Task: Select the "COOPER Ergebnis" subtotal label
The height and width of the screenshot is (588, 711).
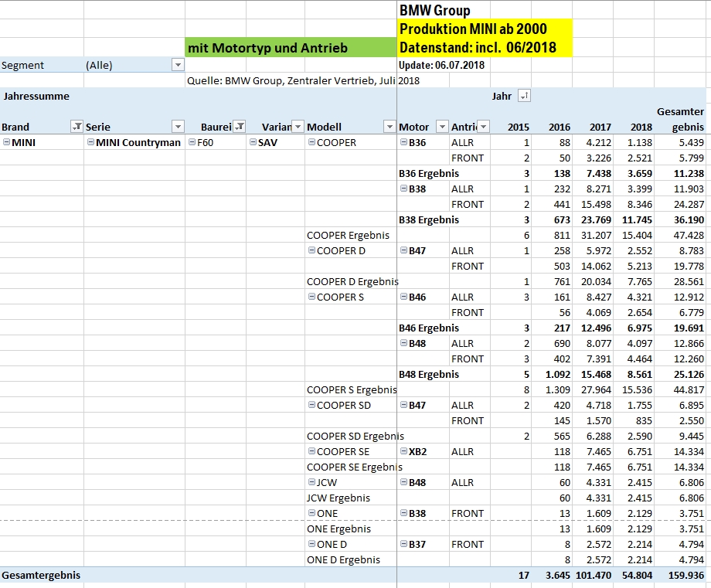Action: pos(348,235)
